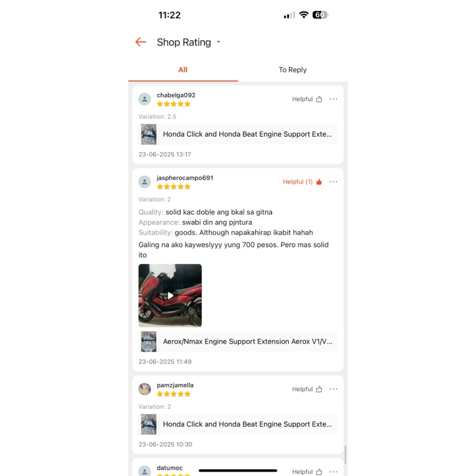Open the Honda Click product in pamzjamella's review
This screenshot has width=476, height=476.
tap(238, 424)
